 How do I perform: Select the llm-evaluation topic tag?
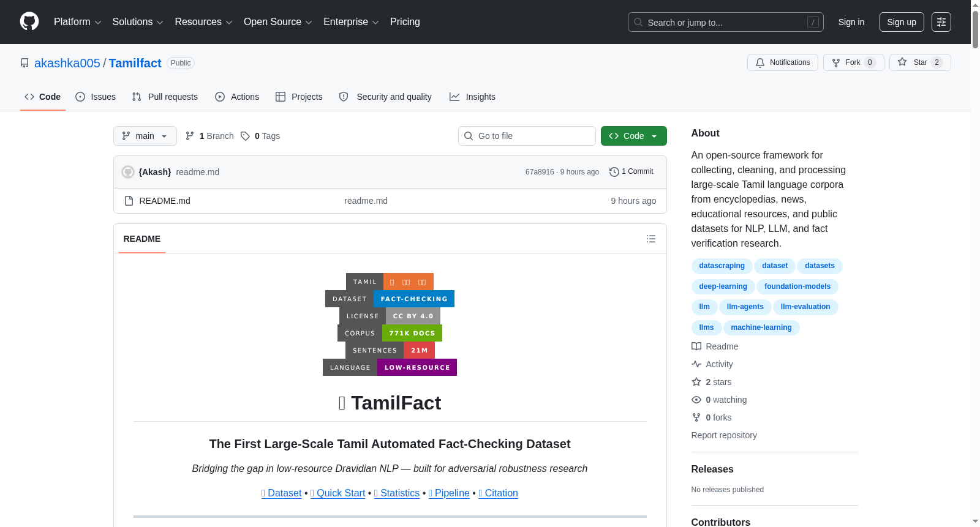coord(805,307)
